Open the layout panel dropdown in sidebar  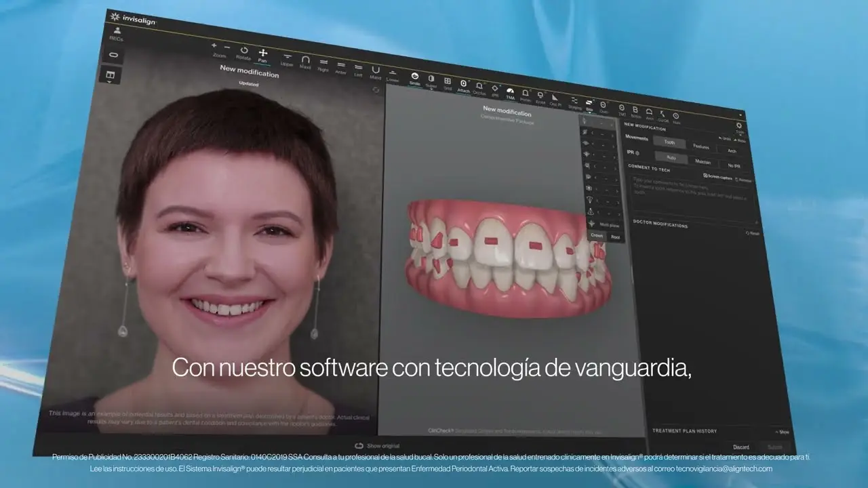pos(112,76)
